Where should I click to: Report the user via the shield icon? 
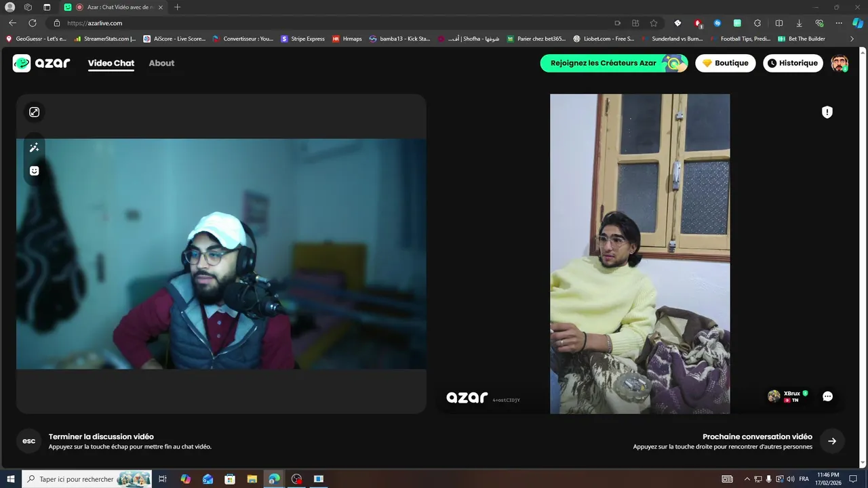[827, 113]
